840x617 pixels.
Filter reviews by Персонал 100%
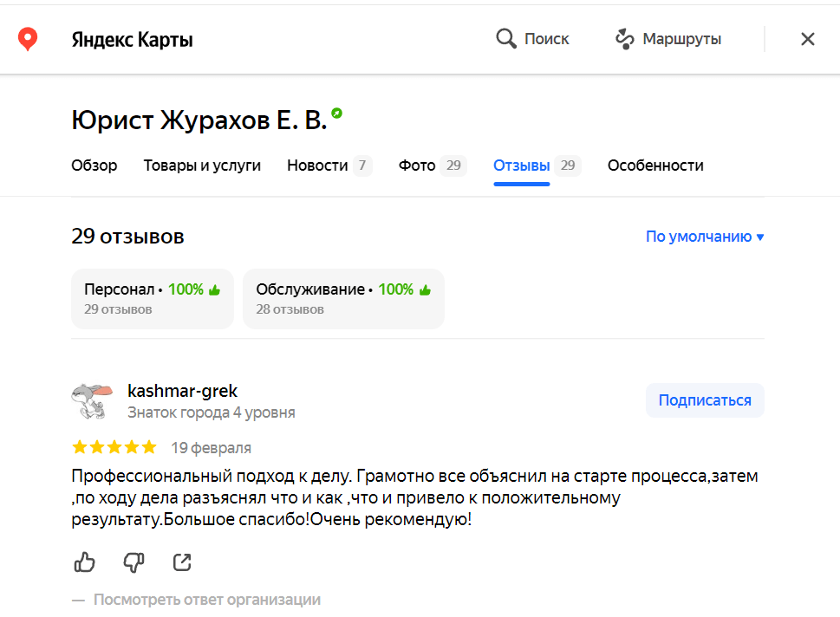click(x=153, y=298)
